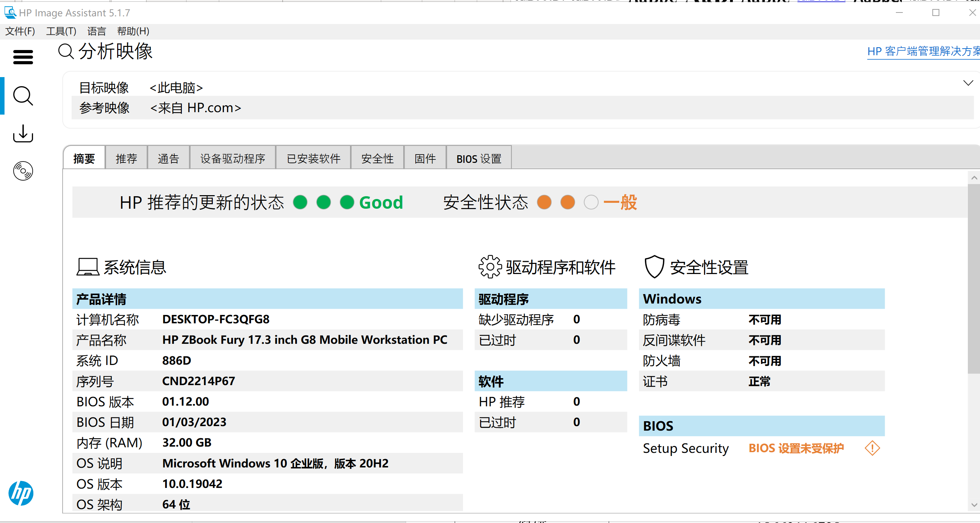Select the Analyze (magnifier) sidebar icon
Screen dimensions: 980x523
click(23, 96)
